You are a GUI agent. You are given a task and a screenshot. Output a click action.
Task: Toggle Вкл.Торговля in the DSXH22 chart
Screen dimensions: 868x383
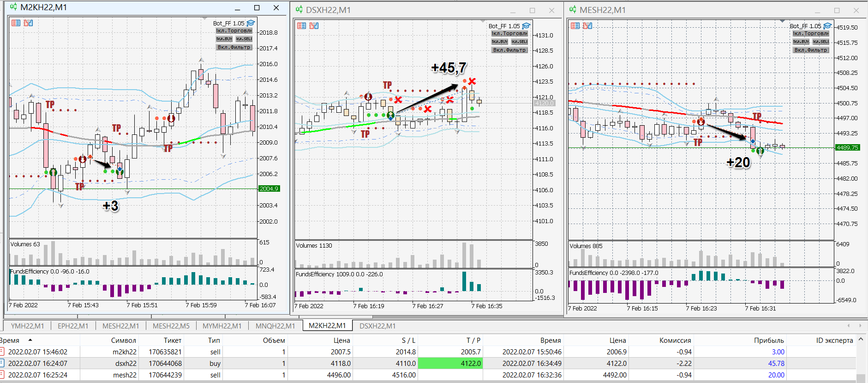(x=509, y=33)
